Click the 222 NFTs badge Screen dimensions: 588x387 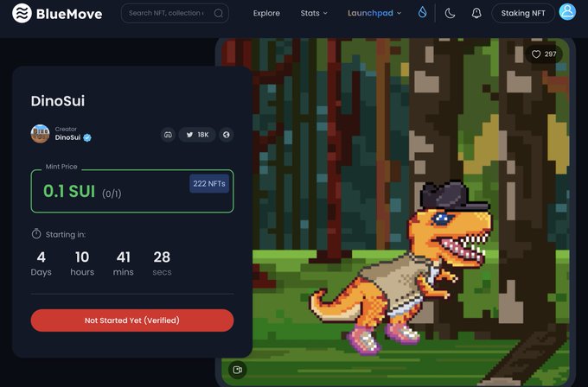209,184
